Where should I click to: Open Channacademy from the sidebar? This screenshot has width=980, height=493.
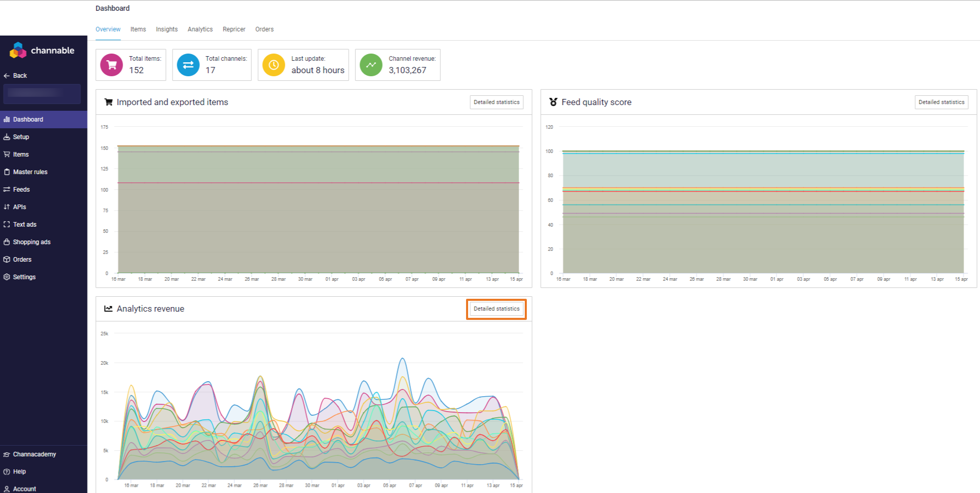34,454
